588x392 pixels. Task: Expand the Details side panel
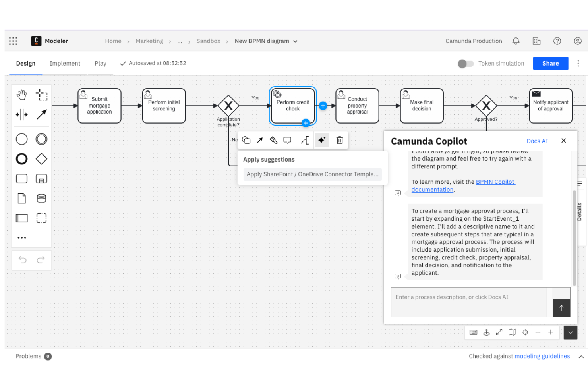pos(580,211)
